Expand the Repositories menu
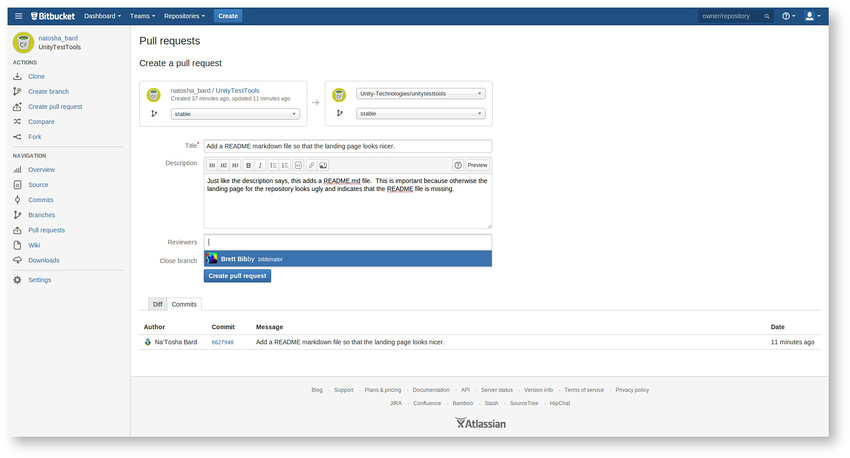Image resolution: width=850 pixels, height=458 pixels. tap(184, 16)
